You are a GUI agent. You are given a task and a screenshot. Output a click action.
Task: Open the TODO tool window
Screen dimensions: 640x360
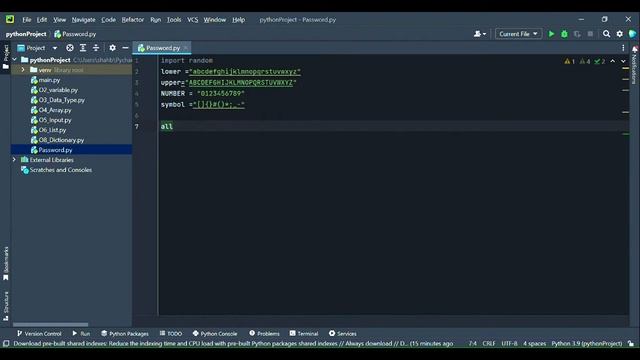171,333
